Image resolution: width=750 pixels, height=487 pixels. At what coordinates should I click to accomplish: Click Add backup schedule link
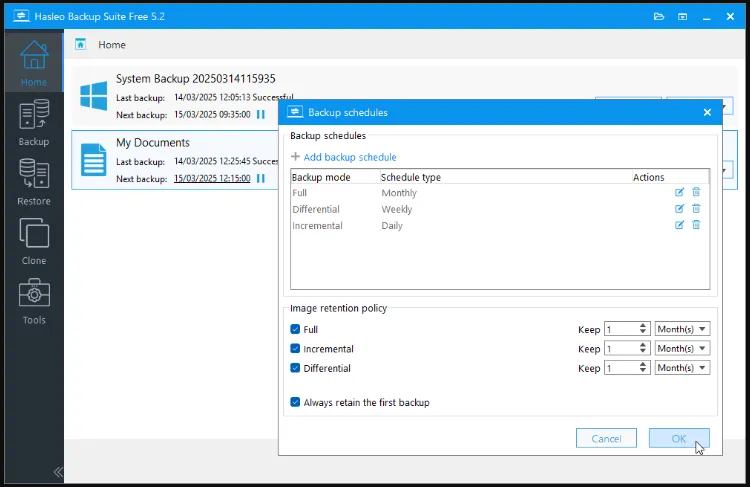point(344,157)
